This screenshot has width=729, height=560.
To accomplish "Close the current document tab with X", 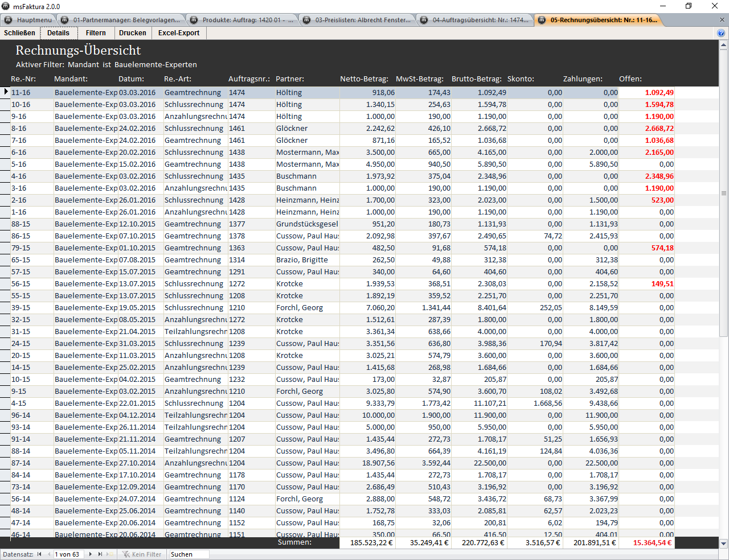I will click(x=722, y=20).
